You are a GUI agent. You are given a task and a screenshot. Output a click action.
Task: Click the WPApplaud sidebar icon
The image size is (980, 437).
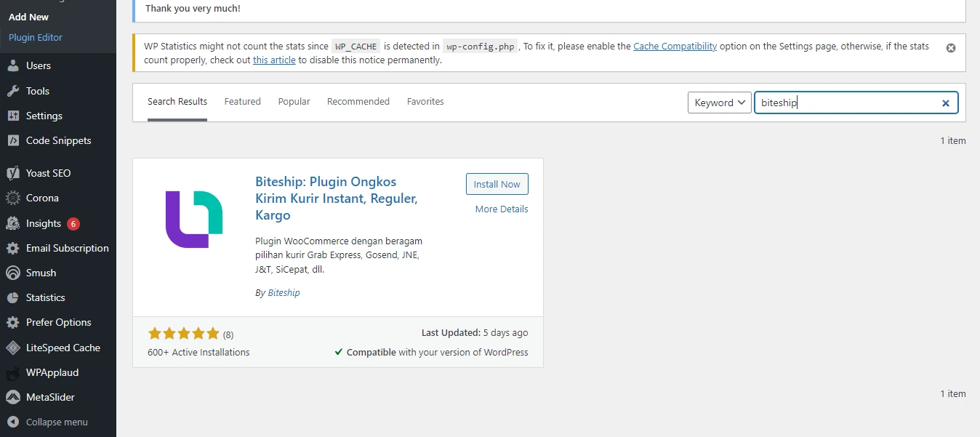(x=13, y=372)
